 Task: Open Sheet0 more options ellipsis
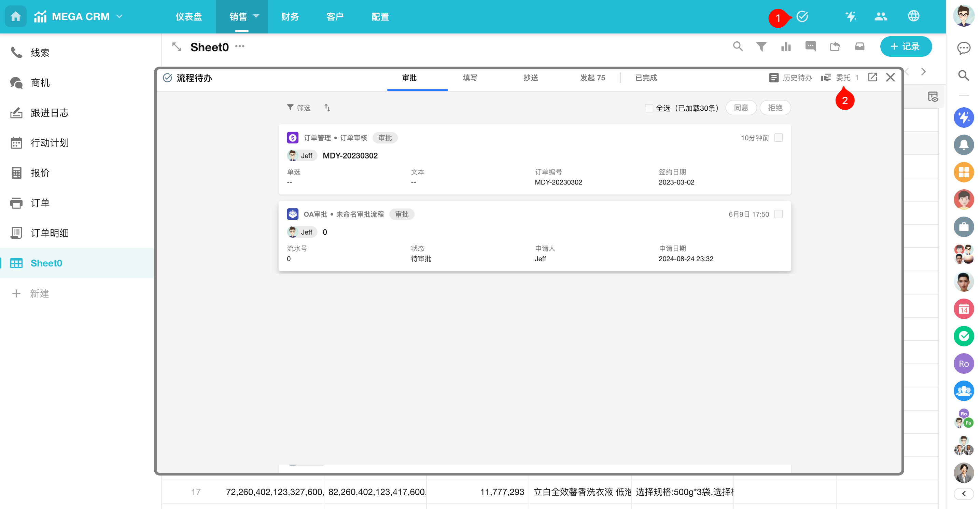click(x=240, y=46)
